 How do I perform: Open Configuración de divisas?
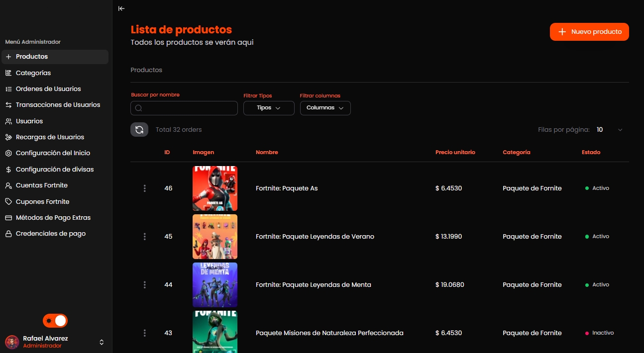tap(55, 170)
